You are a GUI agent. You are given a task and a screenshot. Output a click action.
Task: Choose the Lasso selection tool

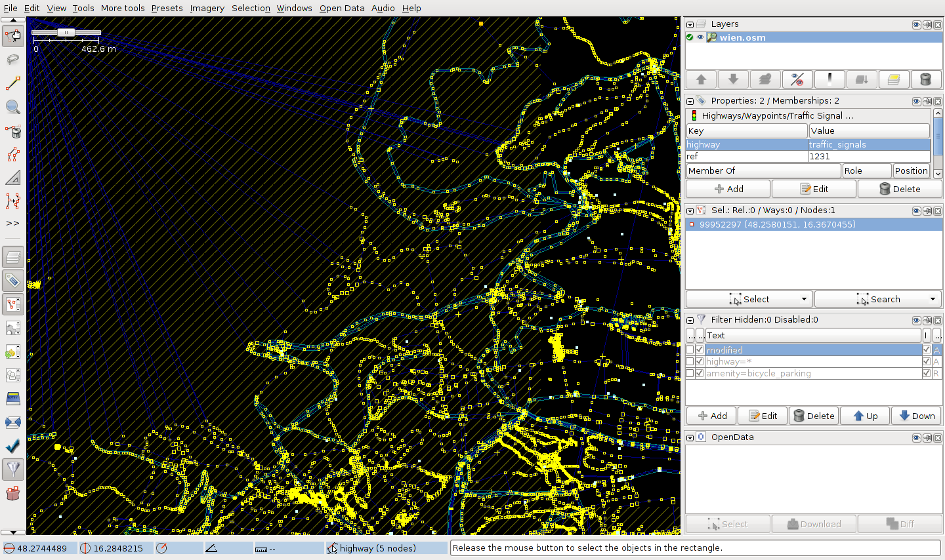coord(12,60)
